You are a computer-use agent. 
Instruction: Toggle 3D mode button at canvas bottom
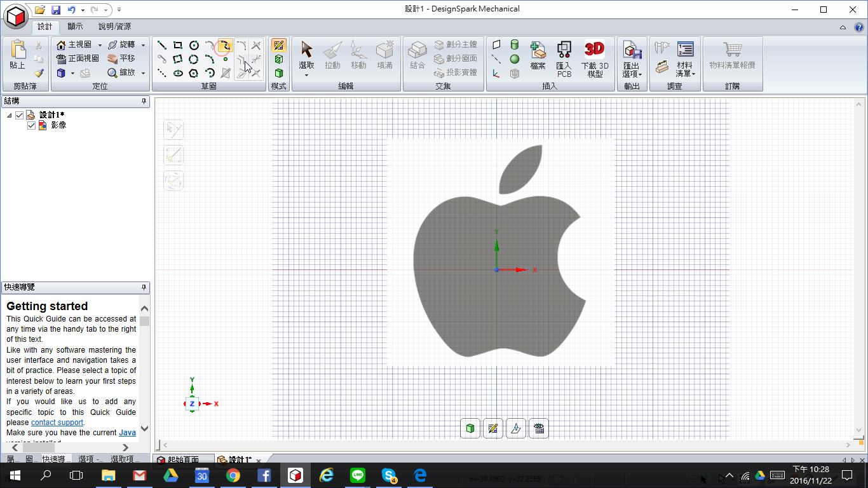click(x=470, y=428)
